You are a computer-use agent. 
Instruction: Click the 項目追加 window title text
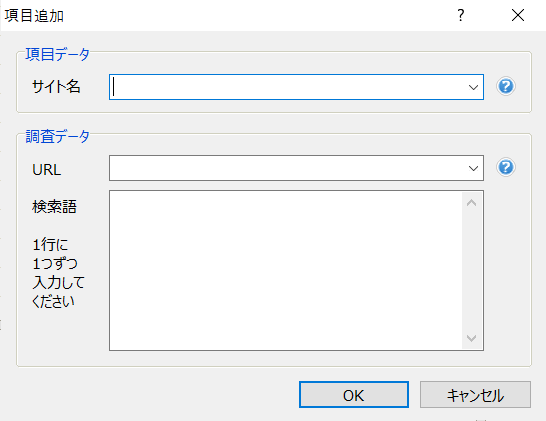(34, 16)
